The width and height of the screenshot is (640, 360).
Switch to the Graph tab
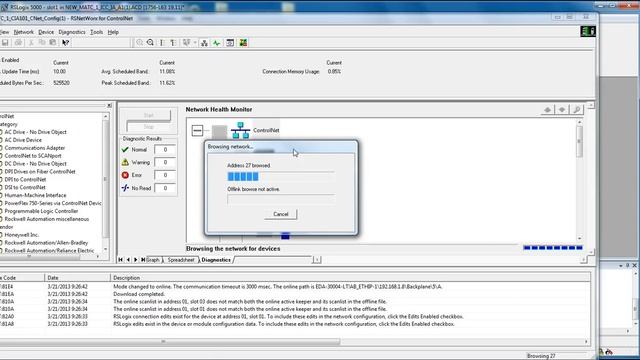153,260
